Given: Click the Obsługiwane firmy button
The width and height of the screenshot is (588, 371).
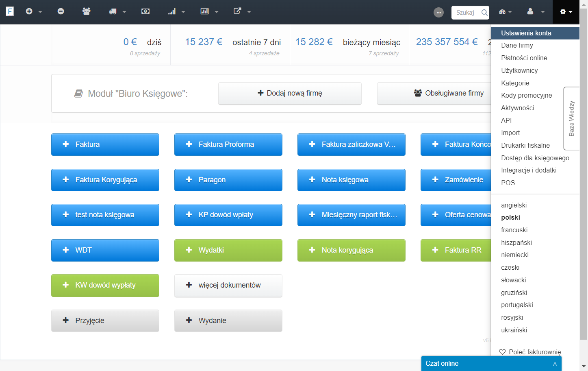Looking at the screenshot, I should [x=434, y=94].
